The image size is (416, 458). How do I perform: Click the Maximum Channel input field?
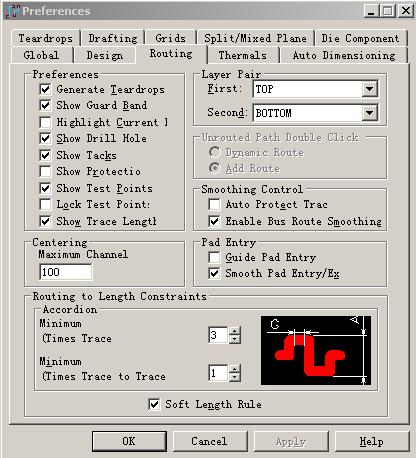coord(66,272)
